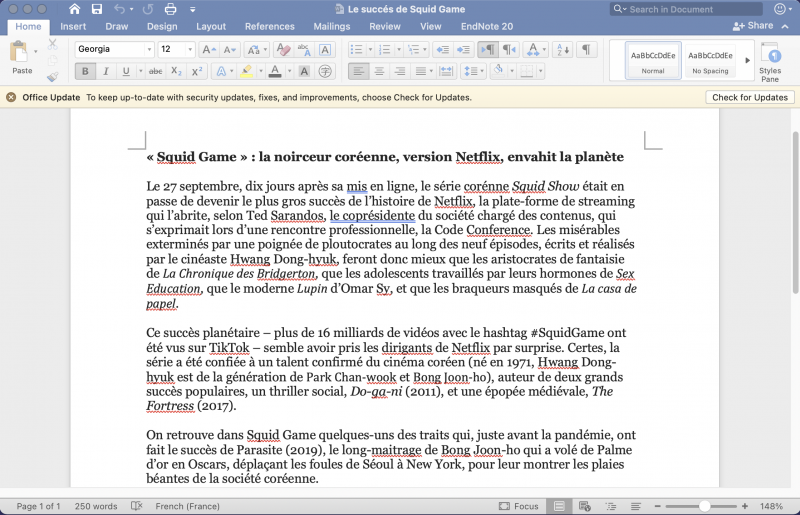Apply superscript formatting
This screenshot has width=800, height=515.
coord(197,71)
